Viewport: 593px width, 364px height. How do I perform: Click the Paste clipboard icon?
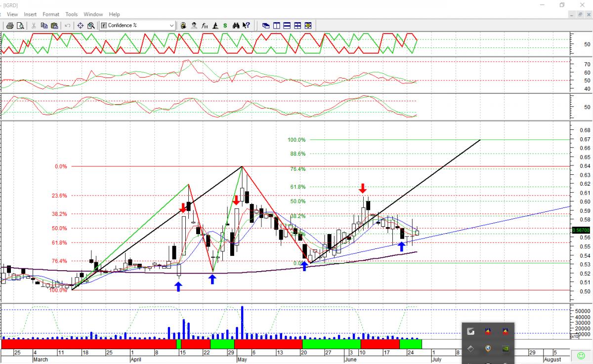coord(54,25)
